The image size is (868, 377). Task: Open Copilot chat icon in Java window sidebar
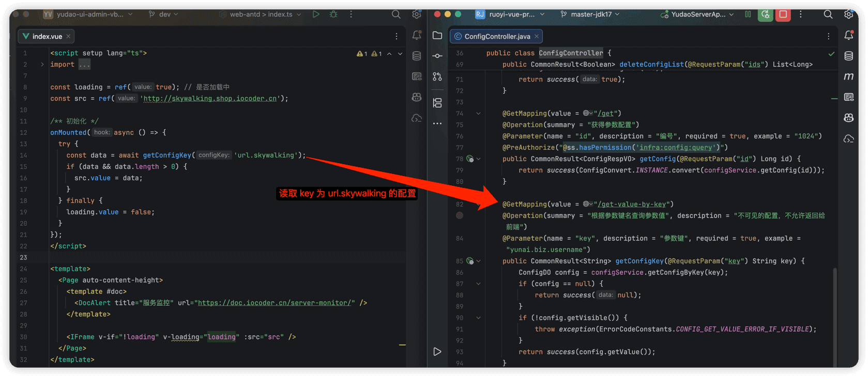(x=849, y=118)
